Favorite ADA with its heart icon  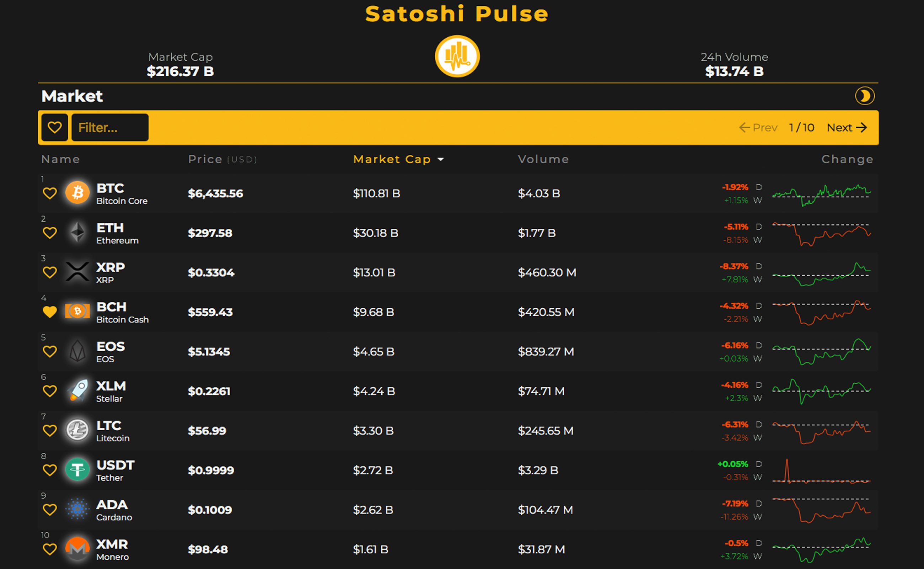[50, 510]
